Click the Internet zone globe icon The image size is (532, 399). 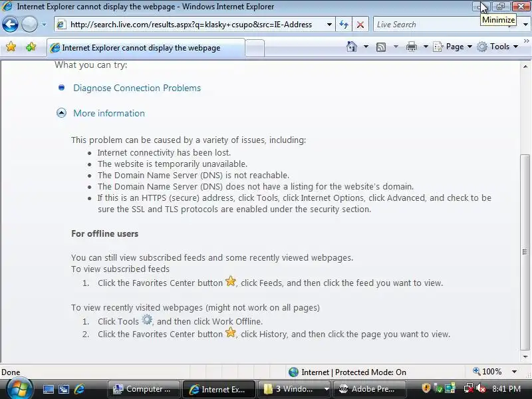tap(293, 372)
